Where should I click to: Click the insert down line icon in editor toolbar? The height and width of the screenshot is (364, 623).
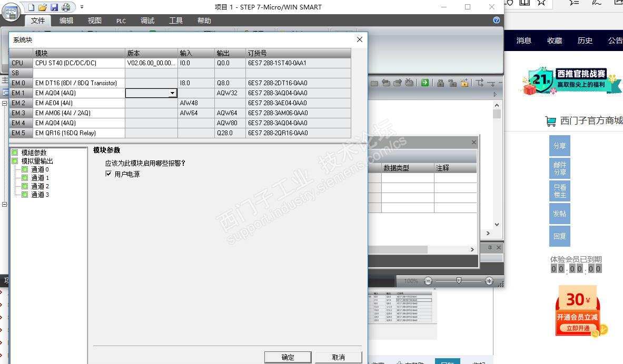(x=491, y=83)
